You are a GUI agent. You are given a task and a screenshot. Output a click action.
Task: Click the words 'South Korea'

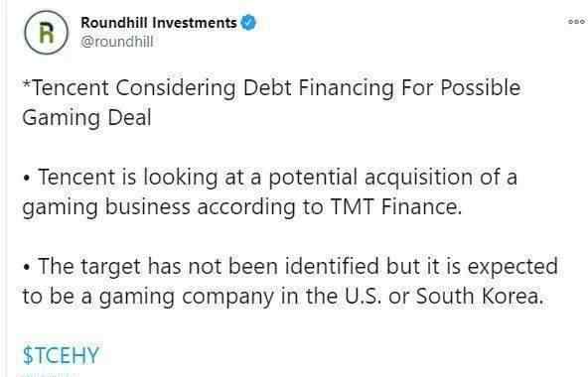coord(480,296)
